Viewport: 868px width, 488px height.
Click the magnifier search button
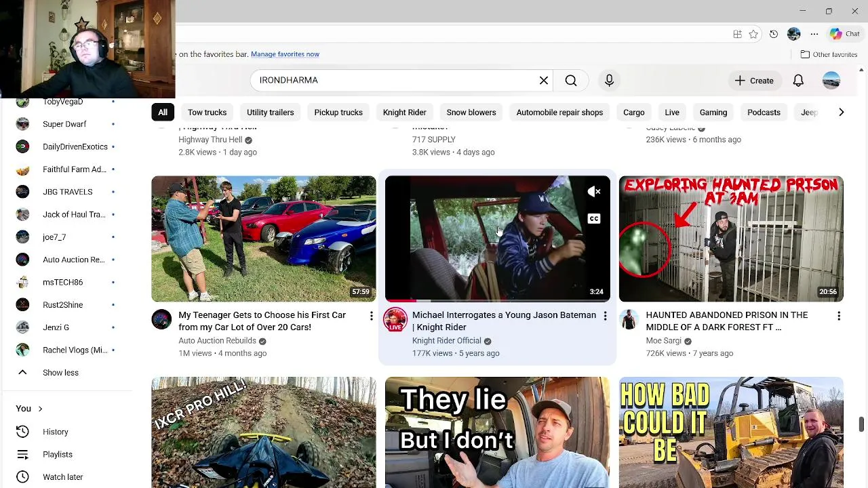coord(571,81)
